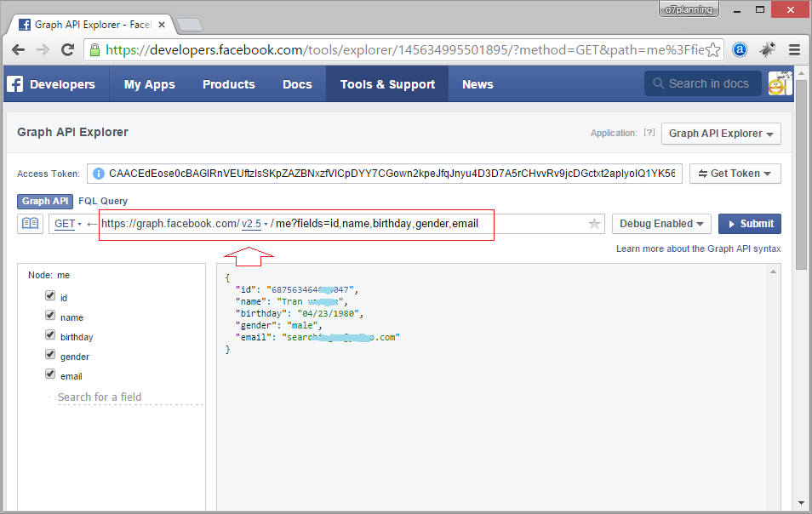The height and width of the screenshot is (514, 812).
Task: Open the GET method dropdown
Action: click(x=68, y=224)
